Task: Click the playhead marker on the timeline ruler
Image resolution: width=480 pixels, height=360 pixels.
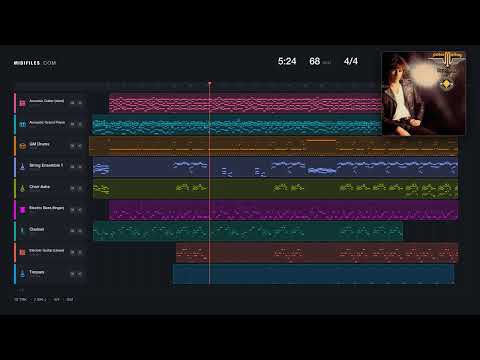Action: pyautogui.click(x=210, y=83)
